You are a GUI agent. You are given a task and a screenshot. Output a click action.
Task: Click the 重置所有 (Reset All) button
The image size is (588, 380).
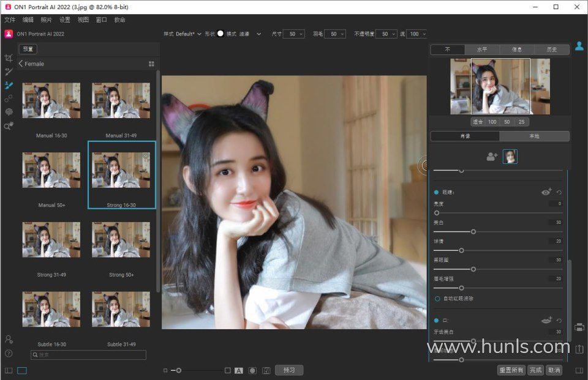[511, 370]
